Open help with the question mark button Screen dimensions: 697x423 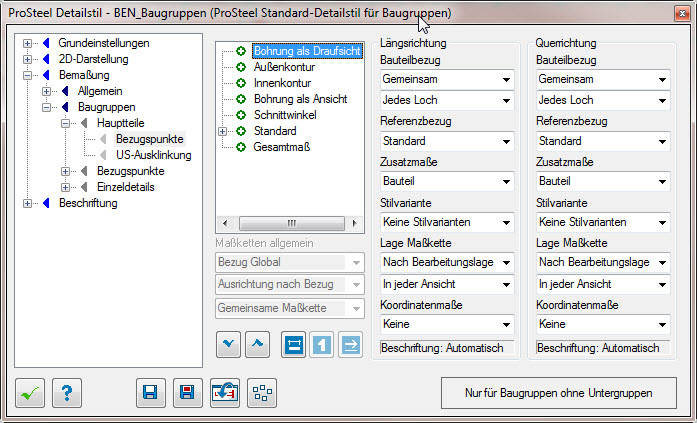[x=67, y=393]
